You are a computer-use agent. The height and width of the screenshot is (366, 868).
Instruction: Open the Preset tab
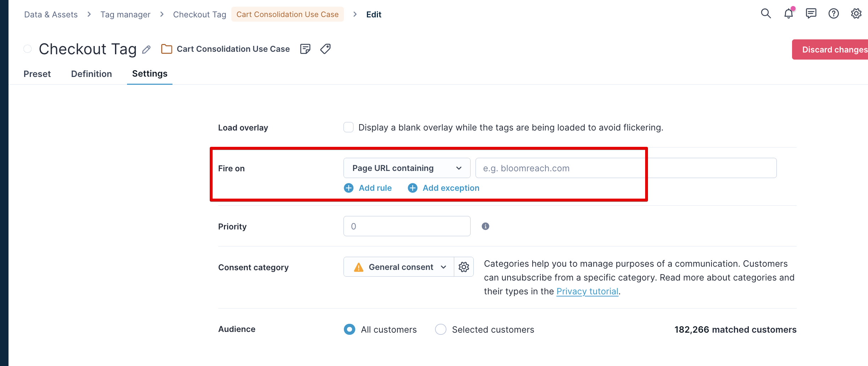click(x=37, y=74)
